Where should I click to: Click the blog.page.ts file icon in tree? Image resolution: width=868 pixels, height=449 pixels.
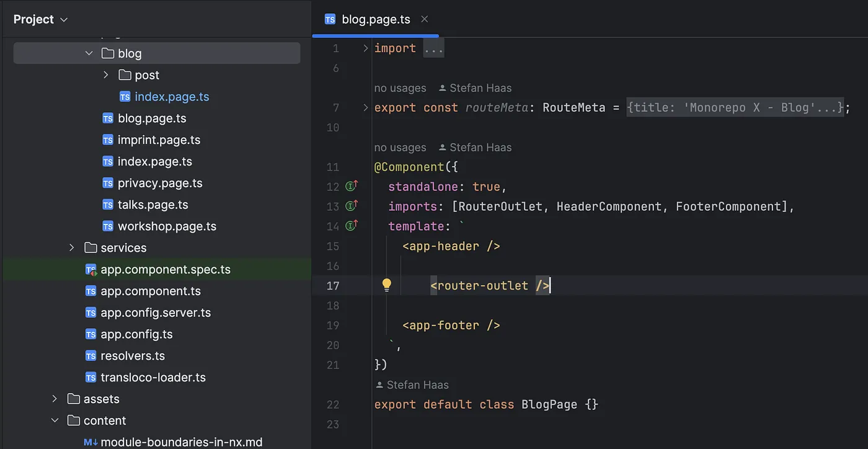click(108, 118)
